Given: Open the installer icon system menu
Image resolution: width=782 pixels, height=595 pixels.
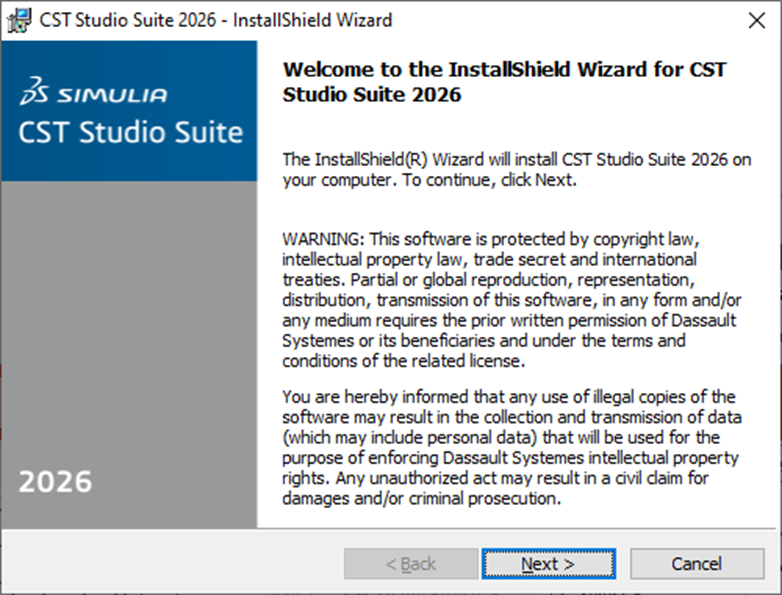Looking at the screenshot, I should point(18,20).
